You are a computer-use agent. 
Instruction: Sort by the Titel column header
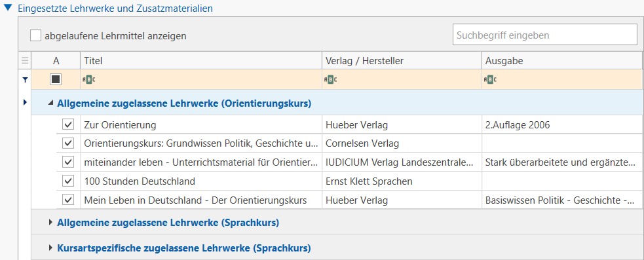(201, 61)
